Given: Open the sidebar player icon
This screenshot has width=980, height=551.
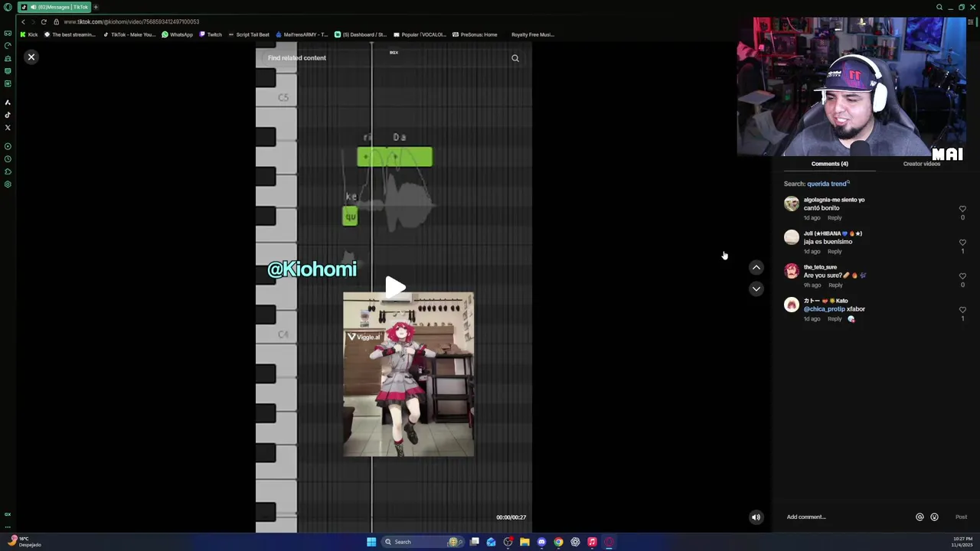Looking at the screenshot, I should 8,146.
